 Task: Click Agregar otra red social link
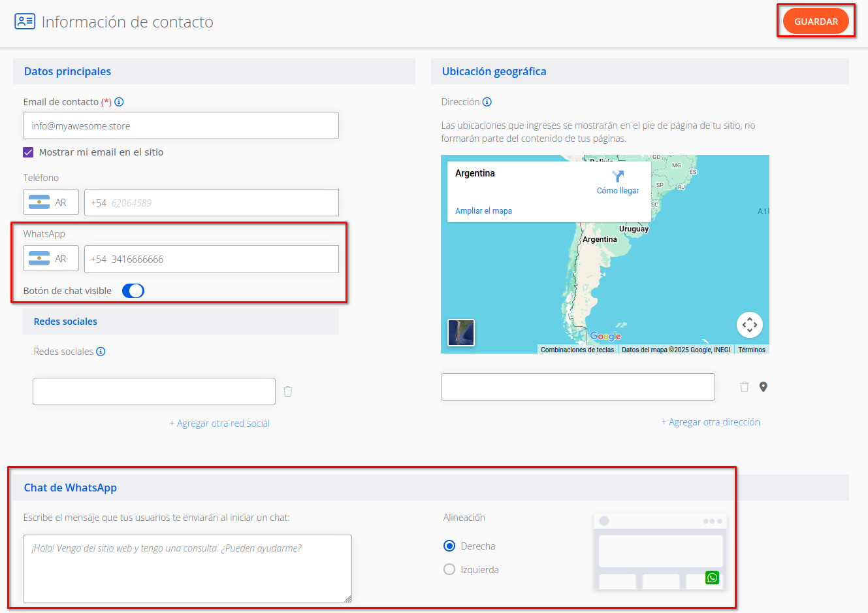point(219,423)
